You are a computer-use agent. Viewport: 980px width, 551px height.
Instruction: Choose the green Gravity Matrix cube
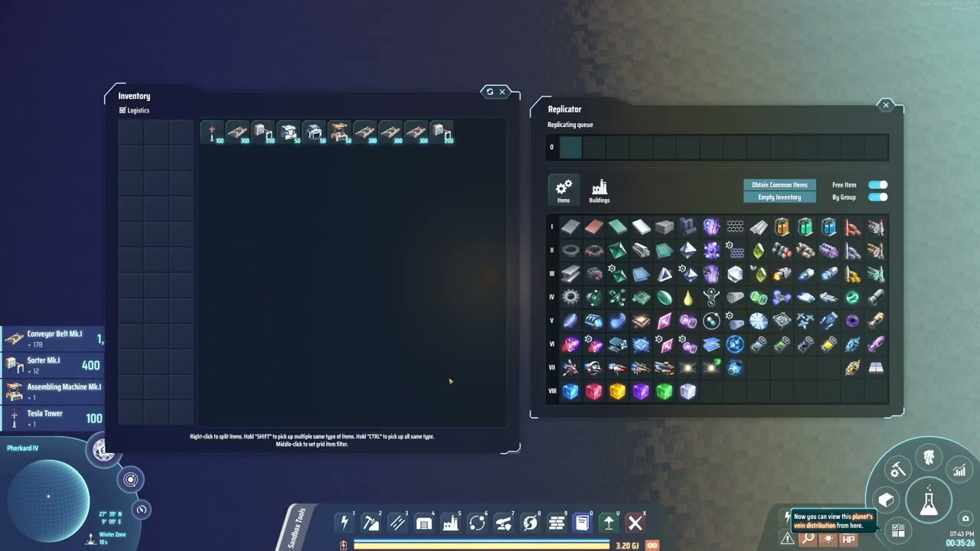[665, 391]
